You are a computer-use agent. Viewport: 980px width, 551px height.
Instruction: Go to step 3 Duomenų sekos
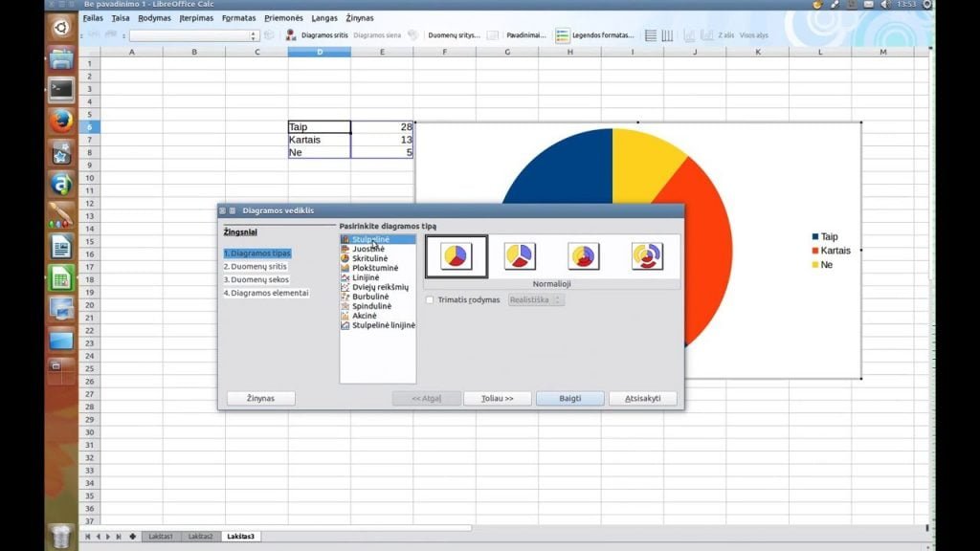256,279
